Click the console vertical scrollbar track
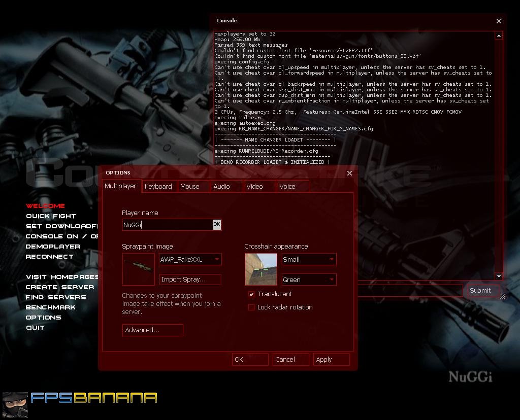This screenshot has width=520, height=420. [x=499, y=156]
